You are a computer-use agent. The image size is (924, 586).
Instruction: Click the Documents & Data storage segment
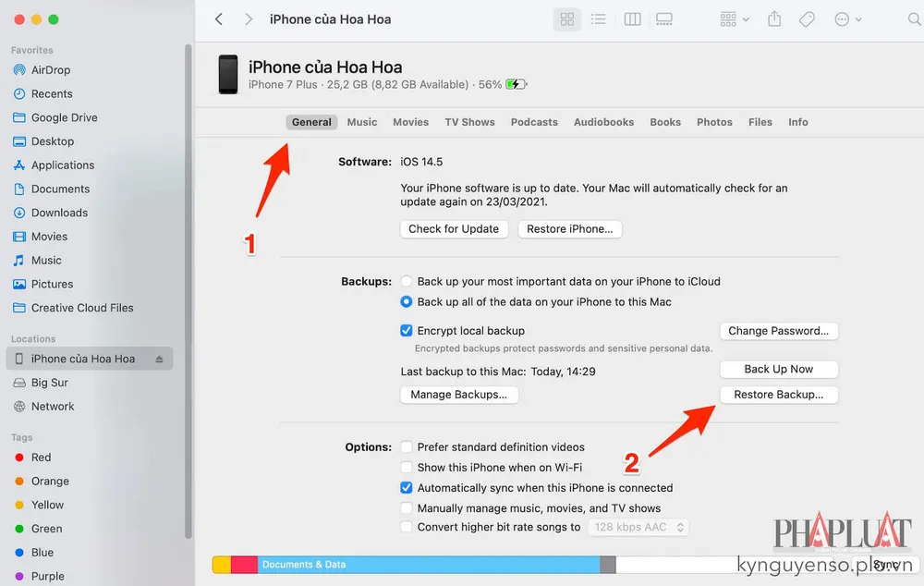point(429,564)
